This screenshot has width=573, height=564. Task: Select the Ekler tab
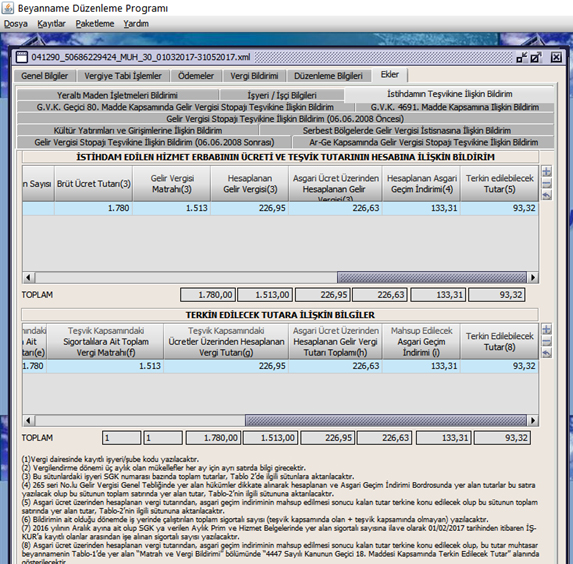click(390, 75)
